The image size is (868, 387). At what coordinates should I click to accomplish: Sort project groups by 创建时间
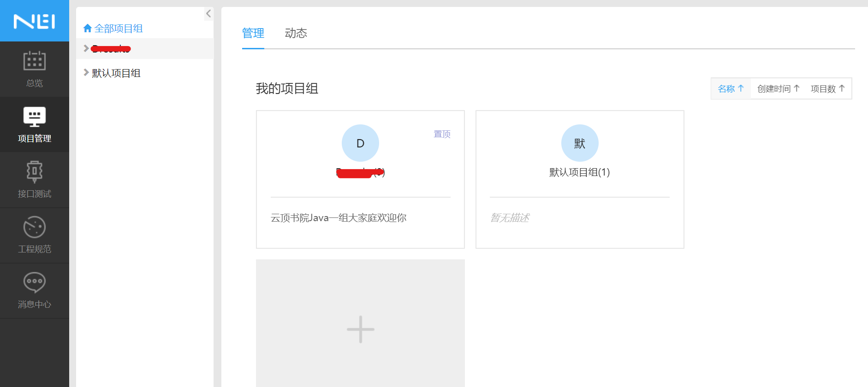coord(779,88)
